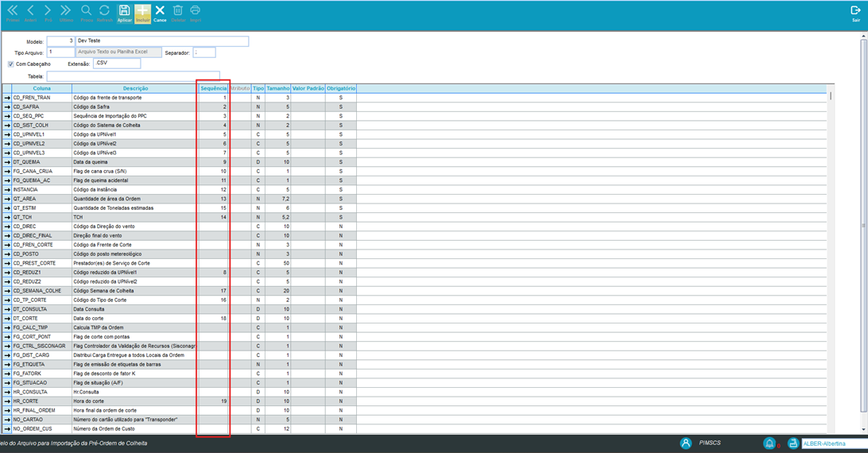Click the Atributo column header
Screen dimensions: 868x453
tap(240, 88)
